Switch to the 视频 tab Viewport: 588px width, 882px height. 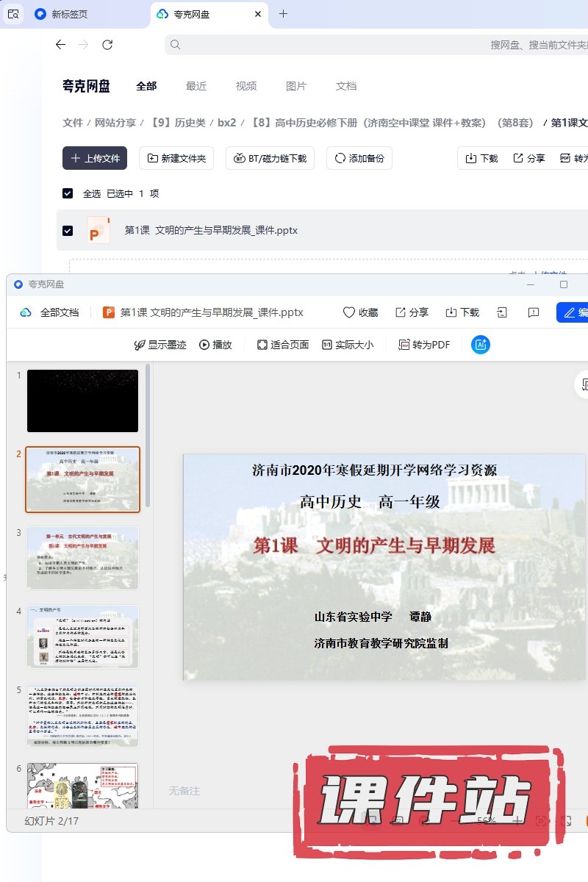(246, 86)
